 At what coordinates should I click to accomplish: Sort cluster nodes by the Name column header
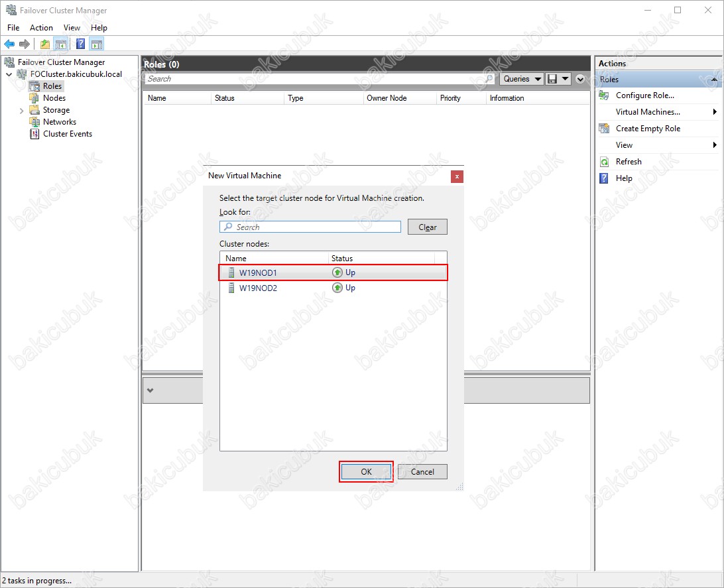pyautogui.click(x=274, y=259)
